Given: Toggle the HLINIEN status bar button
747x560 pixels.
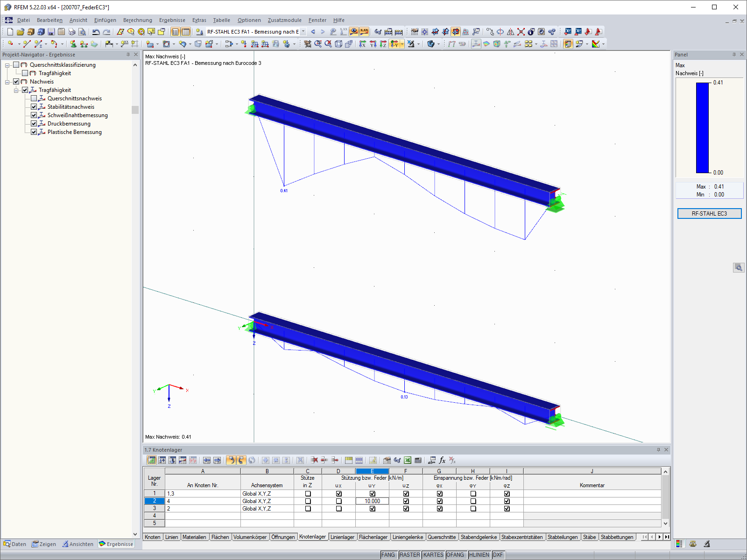Looking at the screenshot, I should (x=479, y=555).
